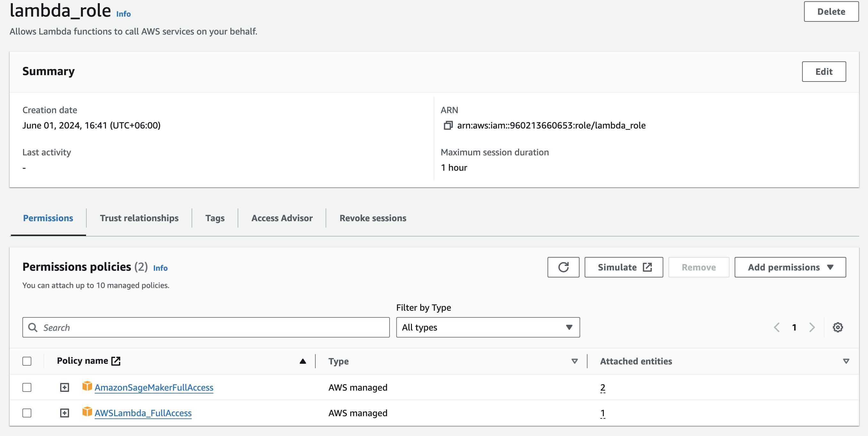
Task: Click the Attached entities column header
Action: pos(636,361)
